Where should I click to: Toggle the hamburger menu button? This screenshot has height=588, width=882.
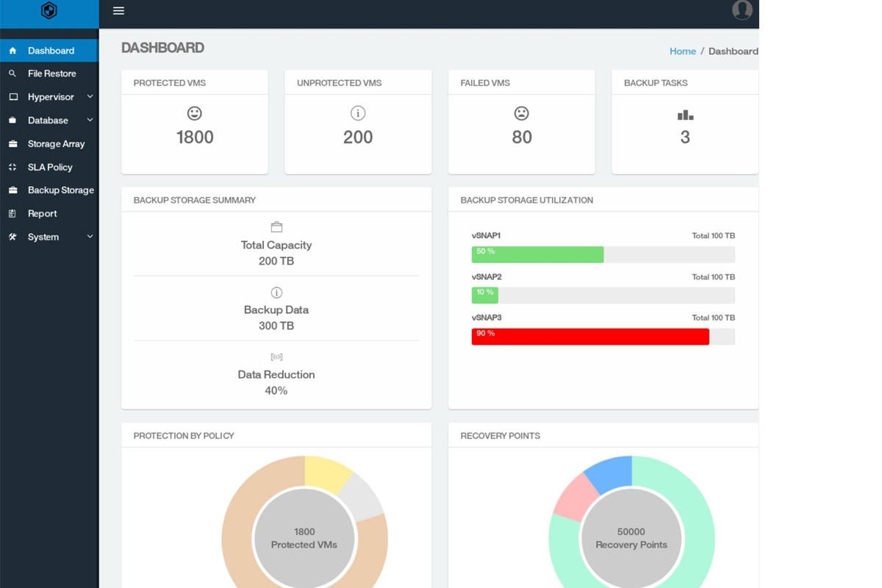coord(118,11)
